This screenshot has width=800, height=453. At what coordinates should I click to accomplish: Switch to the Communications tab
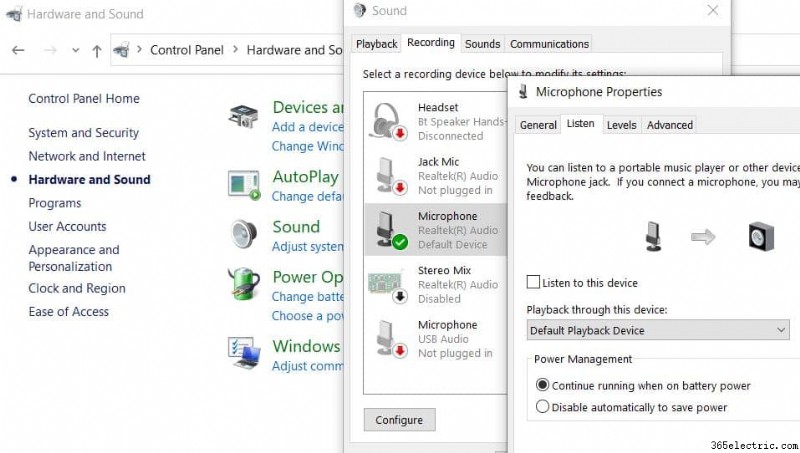549,44
